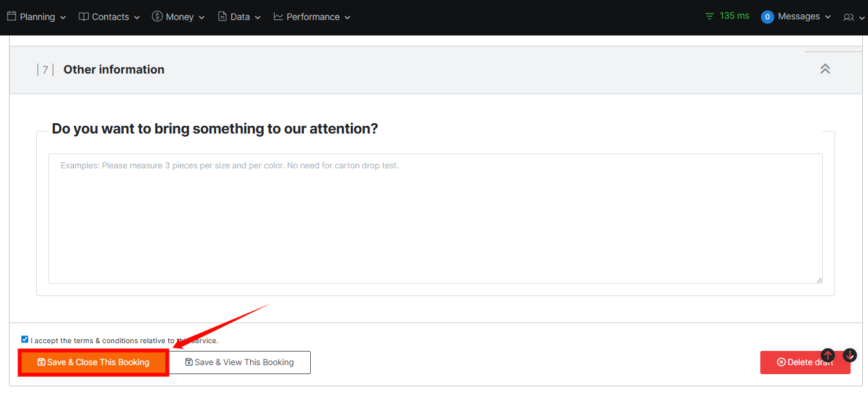Uncheck the accept terms & conditions checkbox
This screenshot has height=398, width=868.
(x=25, y=339)
